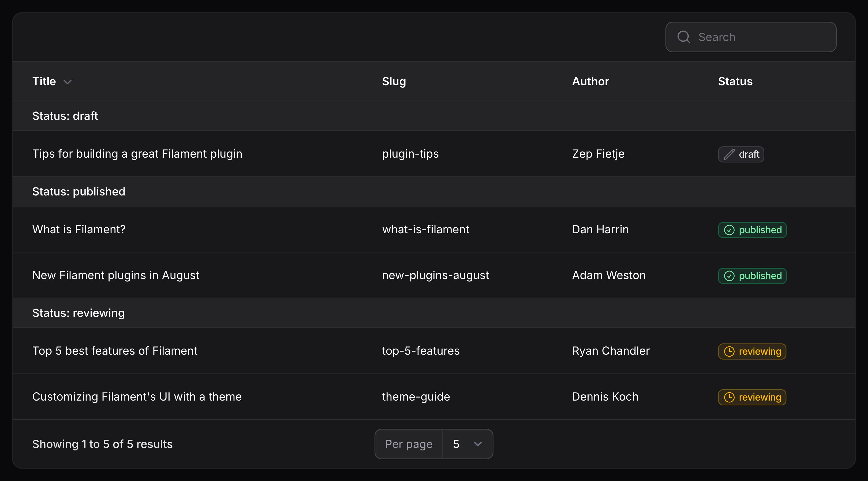This screenshot has height=481, width=868.
Task: Focus the Search input field
Action: click(751, 37)
